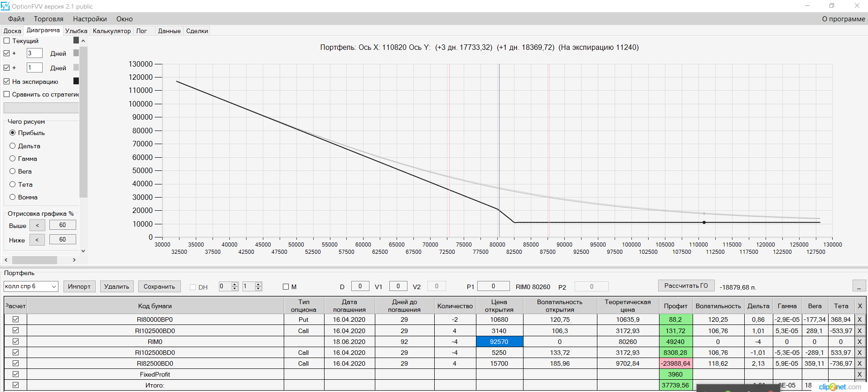Select the Гамма radio button
The image size is (868, 392).
pyautogui.click(x=13, y=159)
